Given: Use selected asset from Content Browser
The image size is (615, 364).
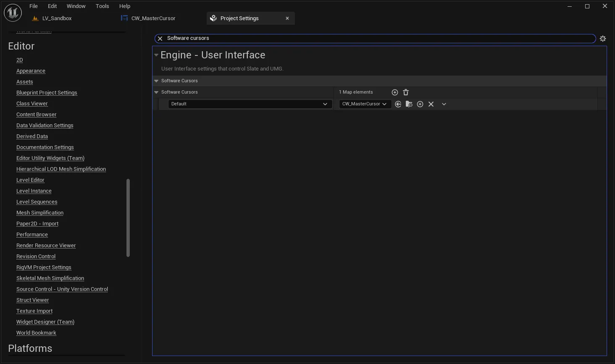Looking at the screenshot, I should (398, 104).
